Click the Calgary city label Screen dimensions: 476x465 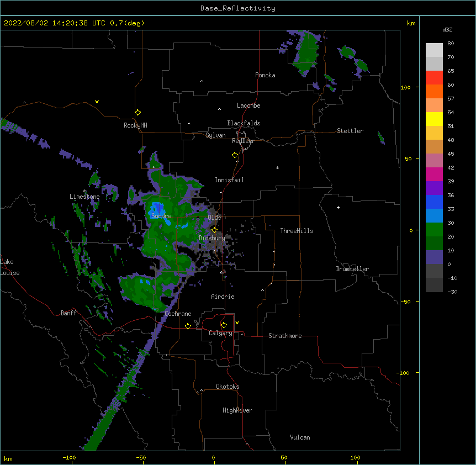220,333
